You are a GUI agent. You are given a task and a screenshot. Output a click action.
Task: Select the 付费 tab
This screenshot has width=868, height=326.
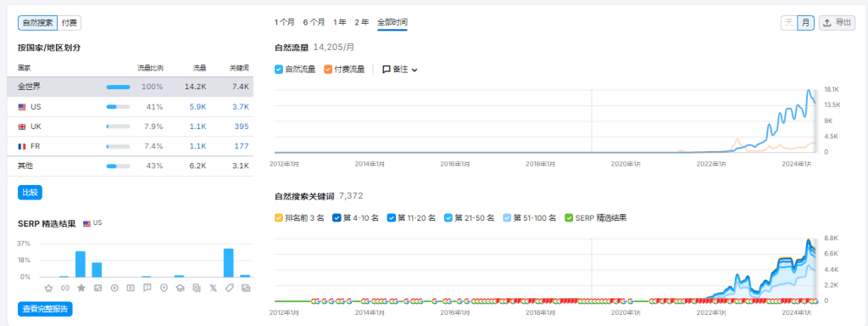[x=70, y=23]
